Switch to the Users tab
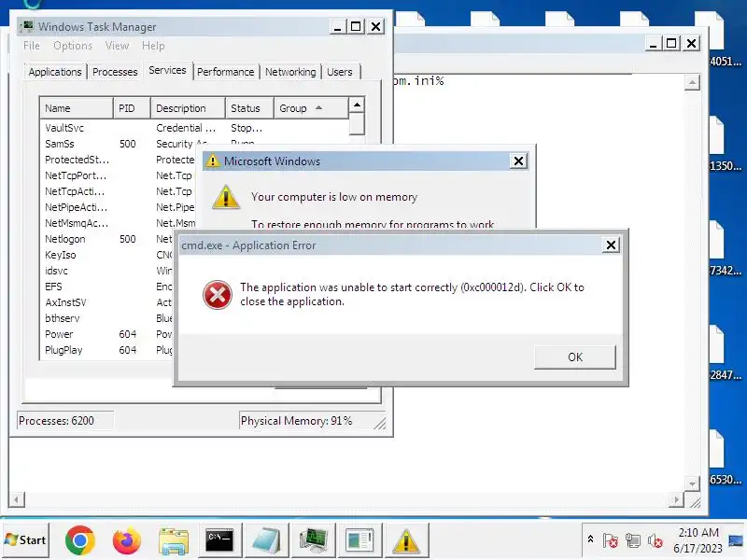This screenshot has height=560, width=747. 340,72
